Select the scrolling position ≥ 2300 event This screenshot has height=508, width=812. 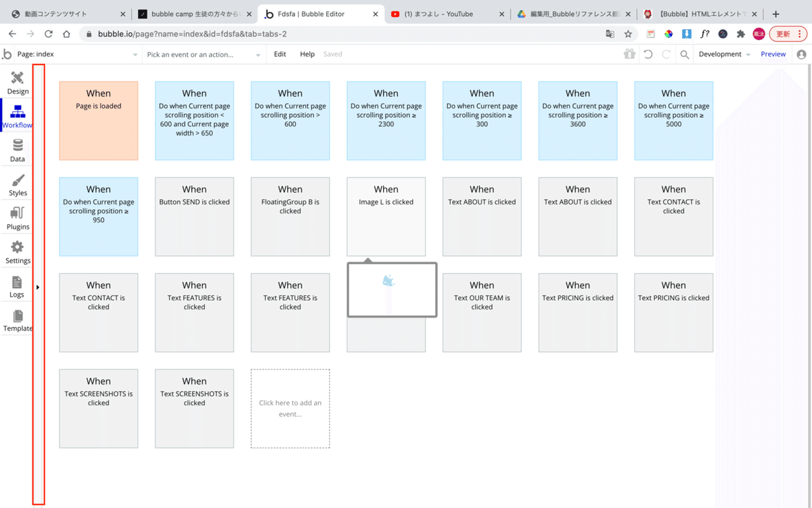click(x=386, y=121)
